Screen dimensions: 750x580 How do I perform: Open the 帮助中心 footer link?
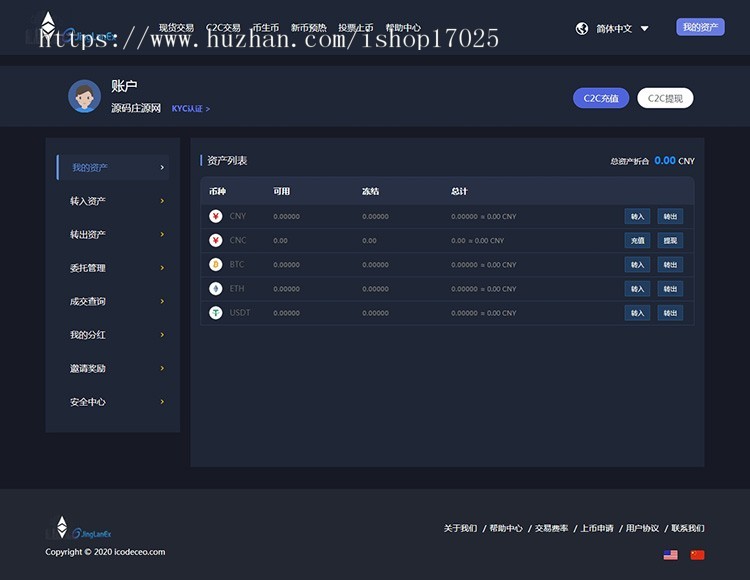(x=506, y=528)
